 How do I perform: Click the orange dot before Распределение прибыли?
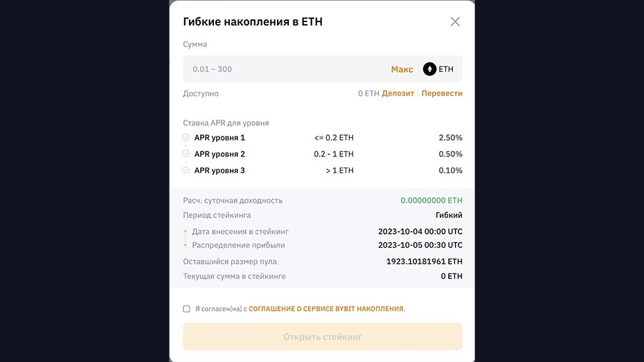(185, 245)
